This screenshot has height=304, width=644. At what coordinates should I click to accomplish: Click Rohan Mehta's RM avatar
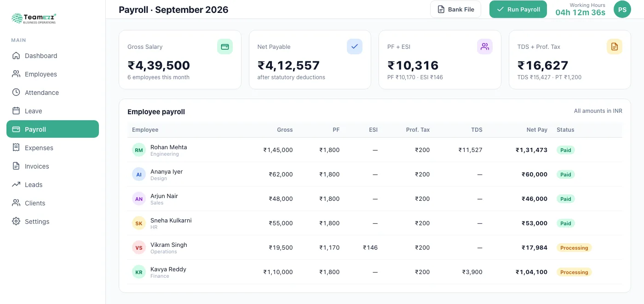(139, 150)
